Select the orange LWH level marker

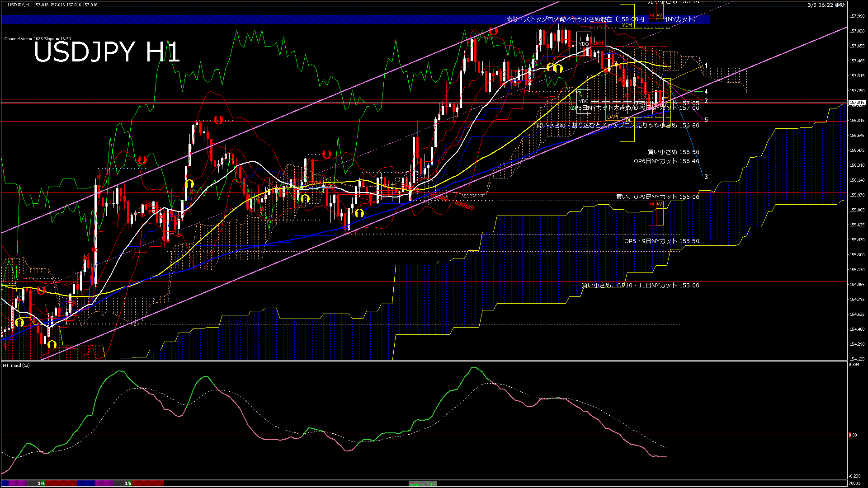pyautogui.click(x=612, y=117)
